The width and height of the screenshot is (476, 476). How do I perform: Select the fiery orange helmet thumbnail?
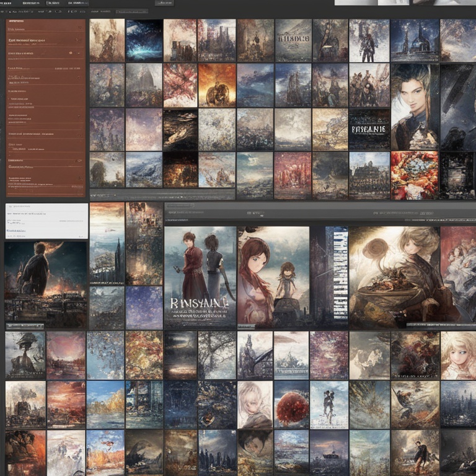[x=217, y=85]
